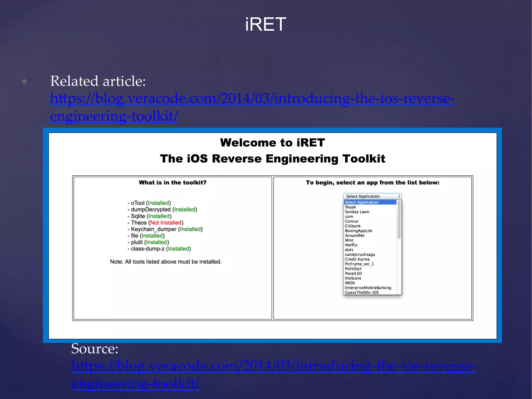Click the 'Welcome to iRET' heading
Screen dimensions: 532x399
point(272,143)
